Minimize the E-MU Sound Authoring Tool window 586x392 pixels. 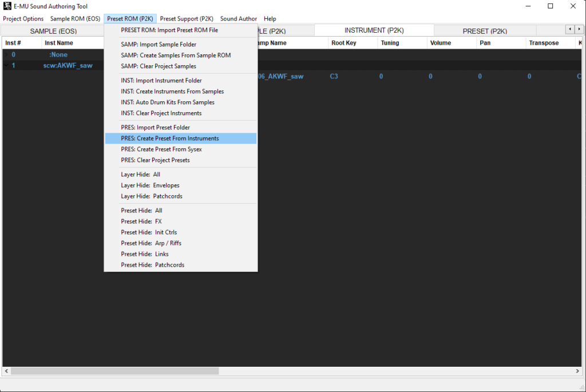pos(528,6)
